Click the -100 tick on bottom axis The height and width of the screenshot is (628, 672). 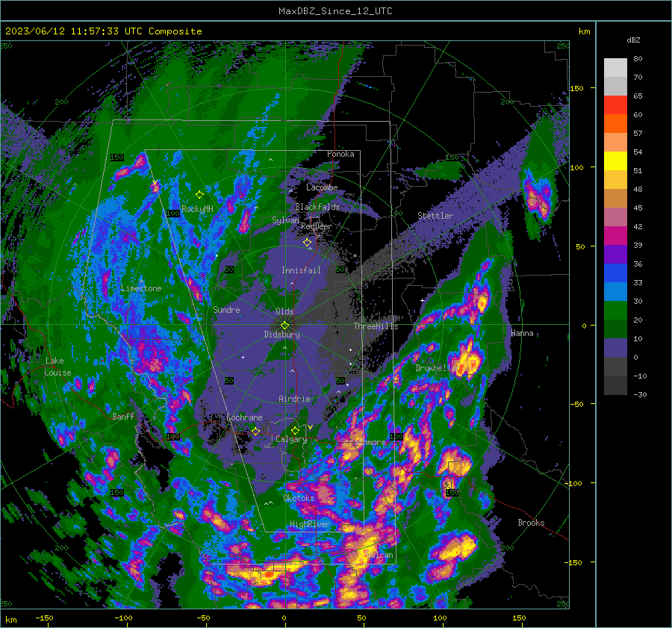tap(123, 618)
